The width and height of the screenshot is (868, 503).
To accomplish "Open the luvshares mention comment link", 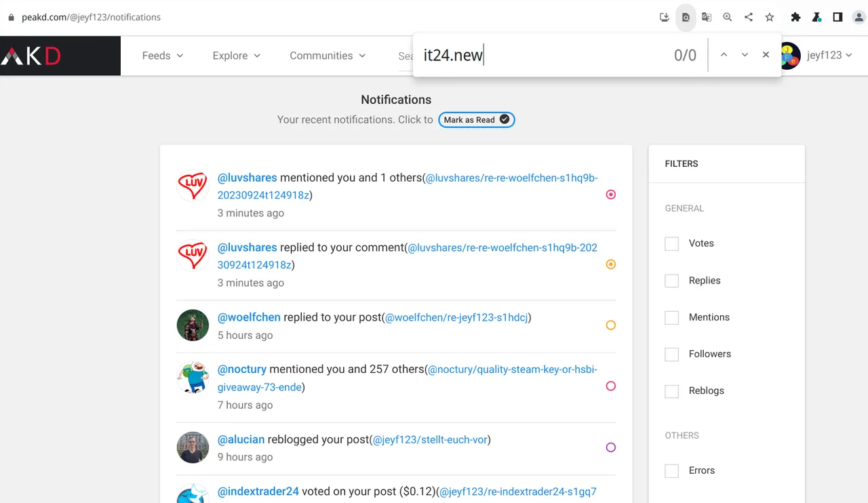I will [408, 186].
